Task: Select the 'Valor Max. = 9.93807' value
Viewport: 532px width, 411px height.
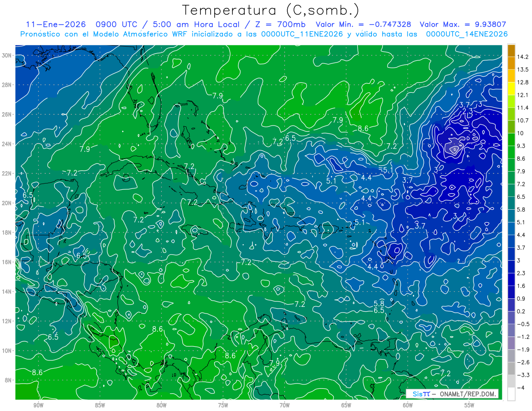Action: coord(463,24)
